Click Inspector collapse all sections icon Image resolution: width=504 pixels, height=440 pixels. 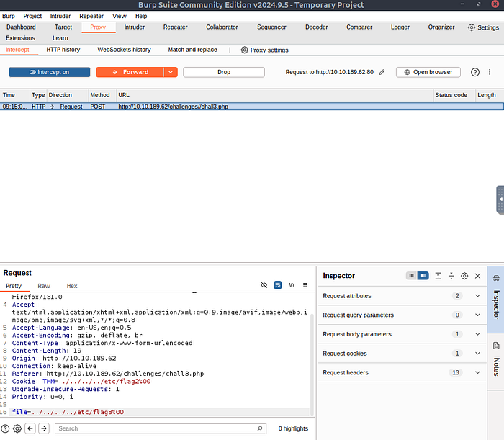click(x=451, y=276)
